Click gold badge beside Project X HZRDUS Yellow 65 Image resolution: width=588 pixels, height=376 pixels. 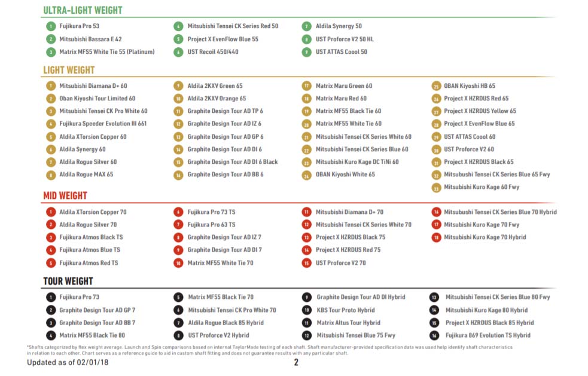(x=436, y=111)
